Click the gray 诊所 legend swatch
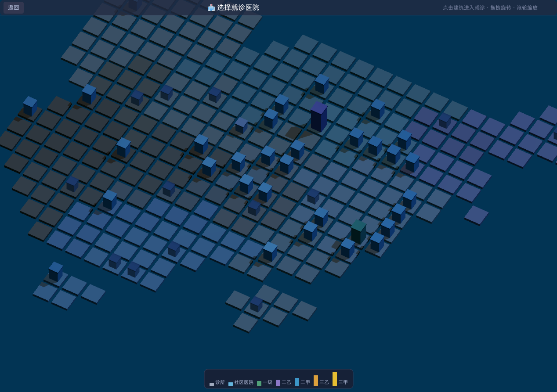This screenshot has width=557, height=392. point(212,384)
